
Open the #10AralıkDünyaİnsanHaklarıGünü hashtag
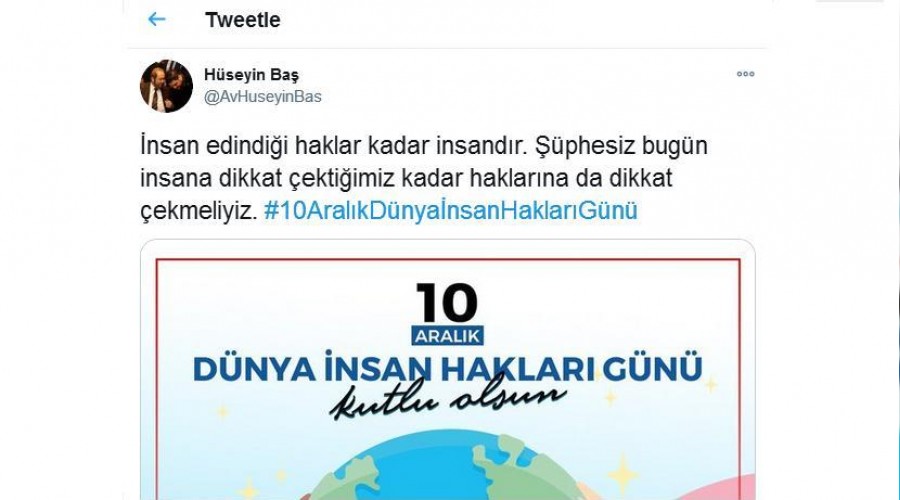click(x=451, y=211)
